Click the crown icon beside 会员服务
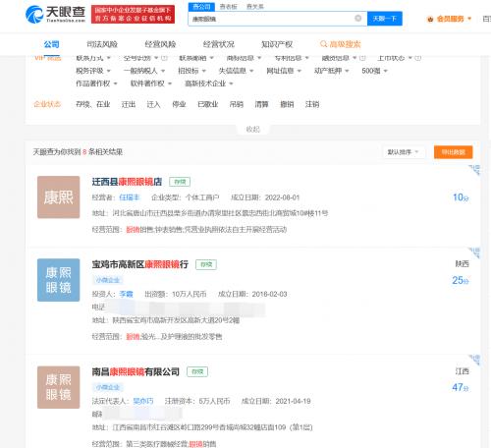Image resolution: width=491 pixels, height=448 pixels. [430, 19]
